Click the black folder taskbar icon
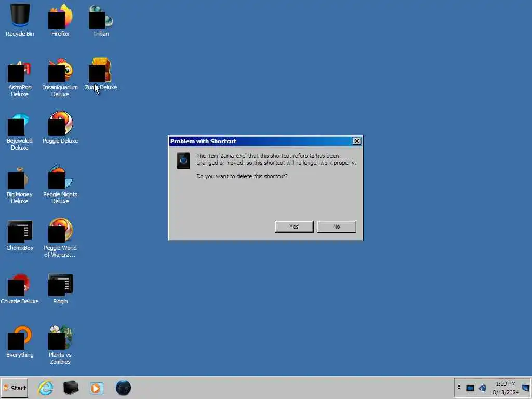The image size is (532, 399). tap(71, 388)
